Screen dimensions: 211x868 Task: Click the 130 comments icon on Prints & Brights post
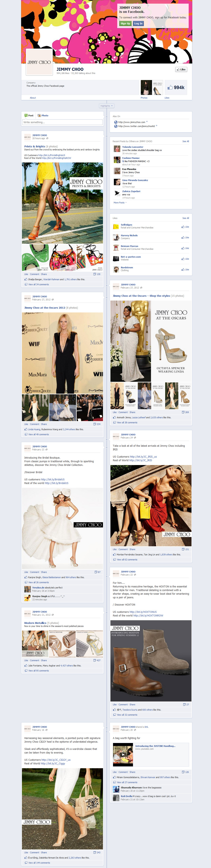(x=95, y=274)
